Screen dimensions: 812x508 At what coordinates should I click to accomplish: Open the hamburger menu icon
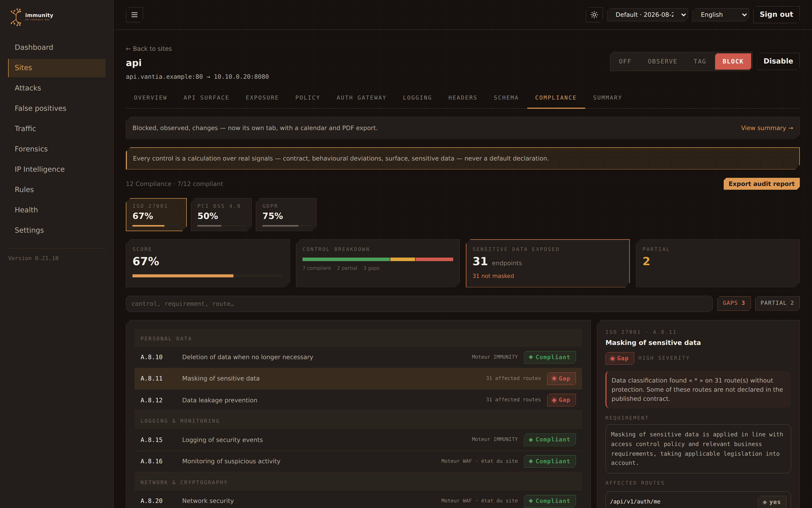(134, 15)
